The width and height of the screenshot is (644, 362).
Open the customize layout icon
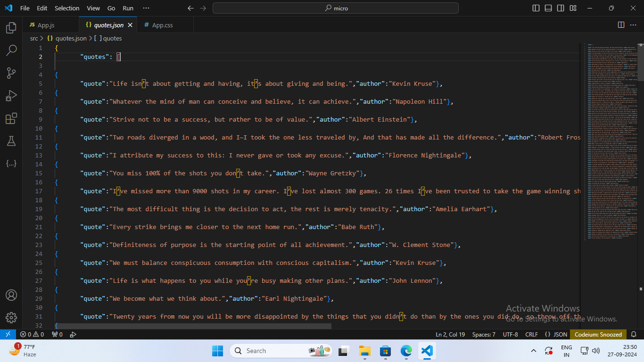pos(573,8)
